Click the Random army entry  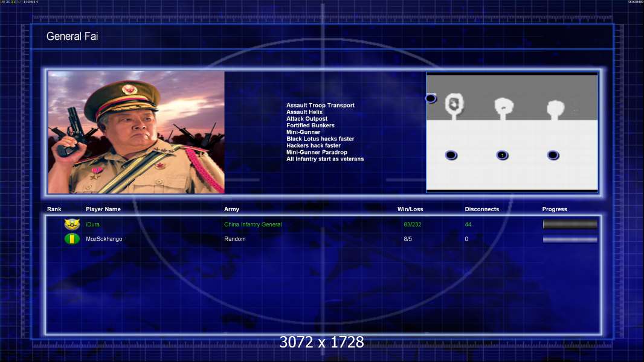click(x=235, y=238)
